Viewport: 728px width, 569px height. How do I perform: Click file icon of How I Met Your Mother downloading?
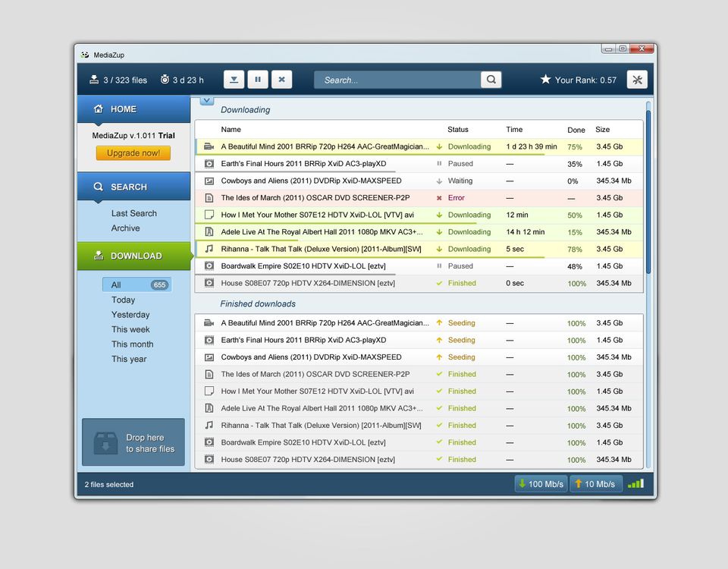(209, 215)
